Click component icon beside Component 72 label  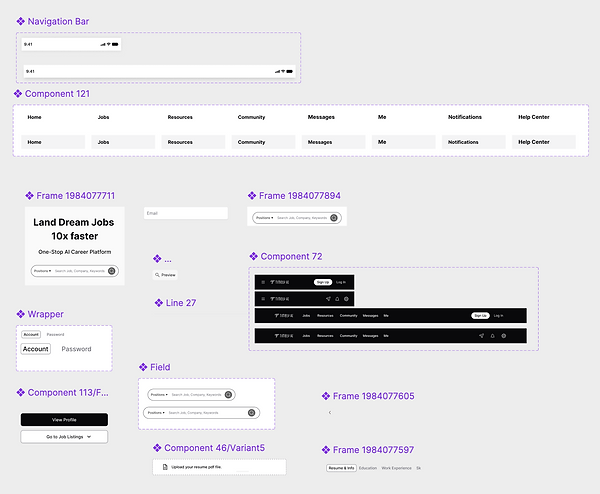click(253, 256)
